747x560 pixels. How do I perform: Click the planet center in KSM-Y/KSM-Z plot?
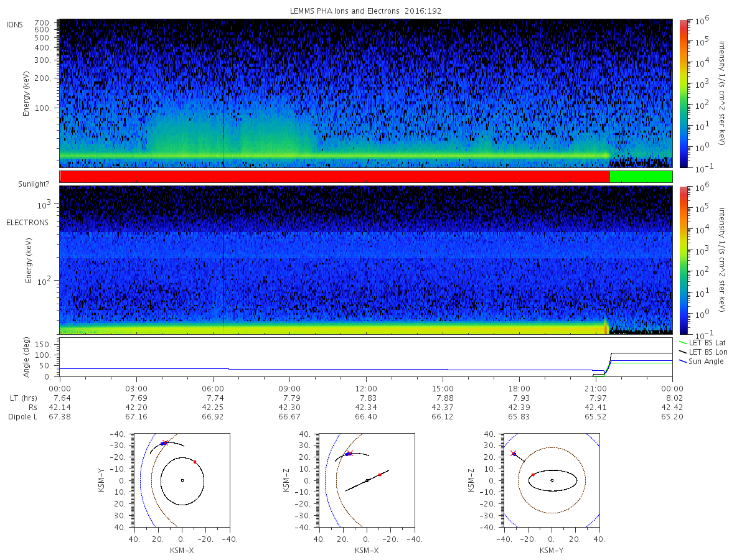click(x=552, y=480)
